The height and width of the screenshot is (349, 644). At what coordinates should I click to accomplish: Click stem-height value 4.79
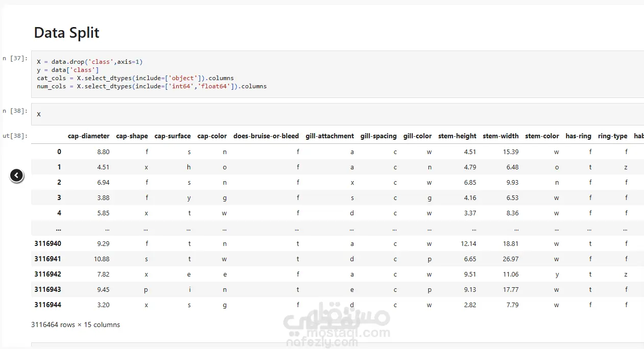[469, 167]
